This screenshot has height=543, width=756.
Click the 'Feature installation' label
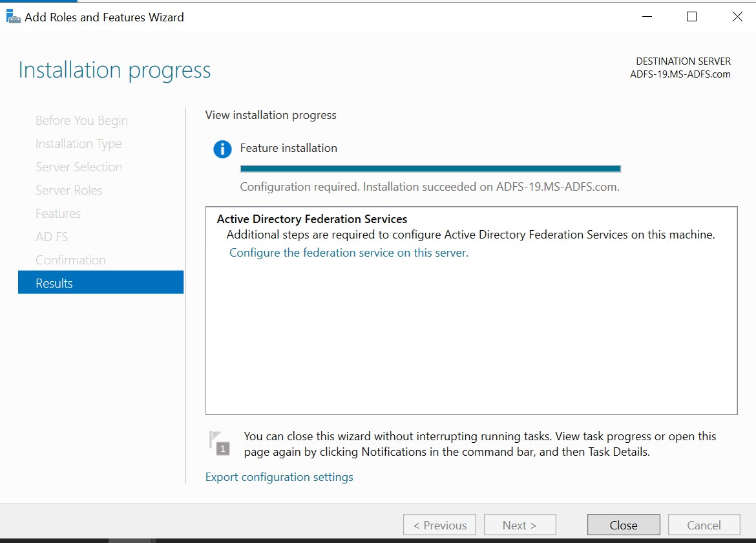[x=288, y=148]
